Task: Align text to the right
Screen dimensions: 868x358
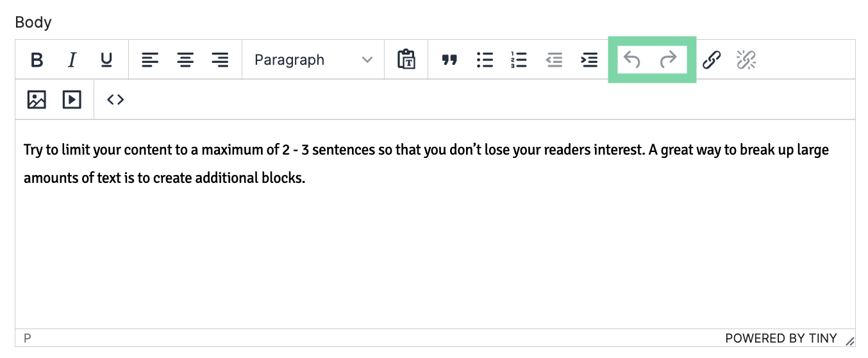Action: click(x=220, y=60)
